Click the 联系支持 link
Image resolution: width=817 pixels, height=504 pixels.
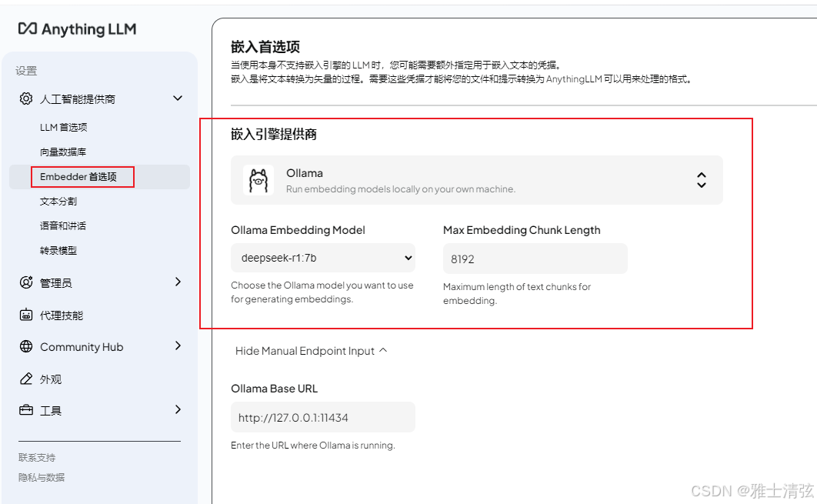pos(36,457)
